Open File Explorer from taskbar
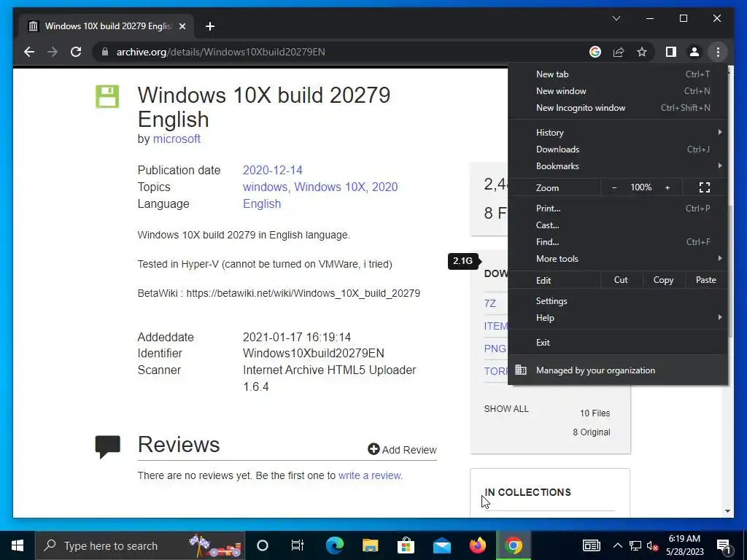747x560 pixels. click(370, 545)
